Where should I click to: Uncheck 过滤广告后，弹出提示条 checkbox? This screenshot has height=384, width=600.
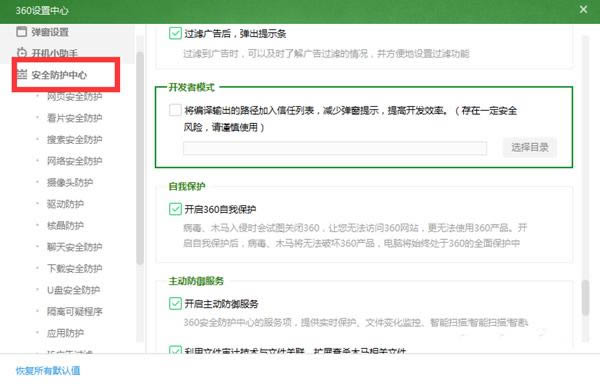point(175,33)
